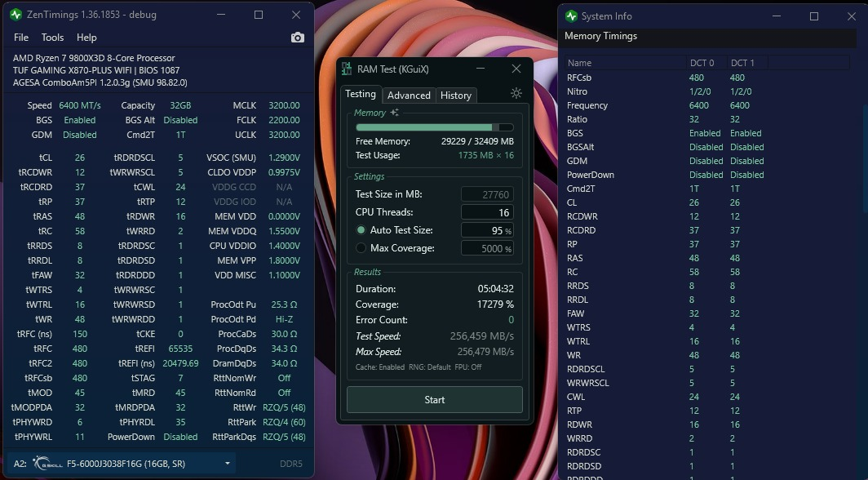Viewport: 868px width, 480px height.
Task: Open the History tab in RAM Test
Action: tap(455, 96)
